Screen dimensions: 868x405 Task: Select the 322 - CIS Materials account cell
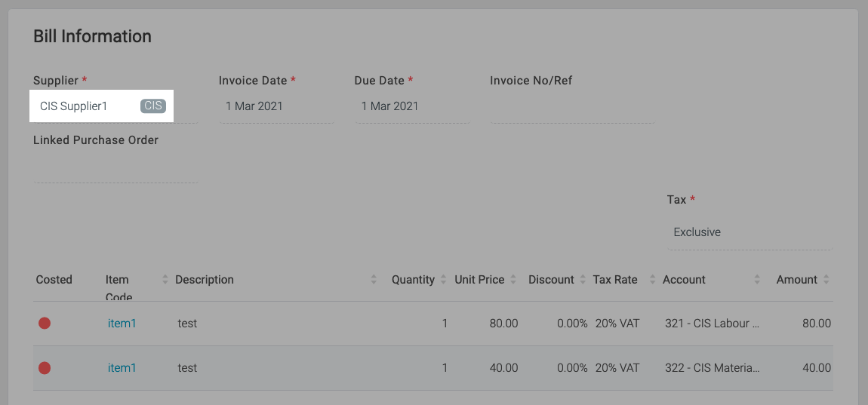pos(712,368)
